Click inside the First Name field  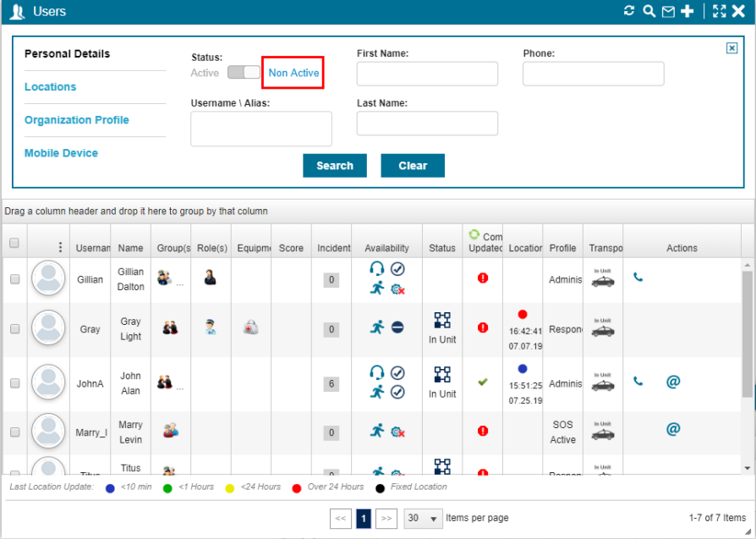click(x=427, y=74)
